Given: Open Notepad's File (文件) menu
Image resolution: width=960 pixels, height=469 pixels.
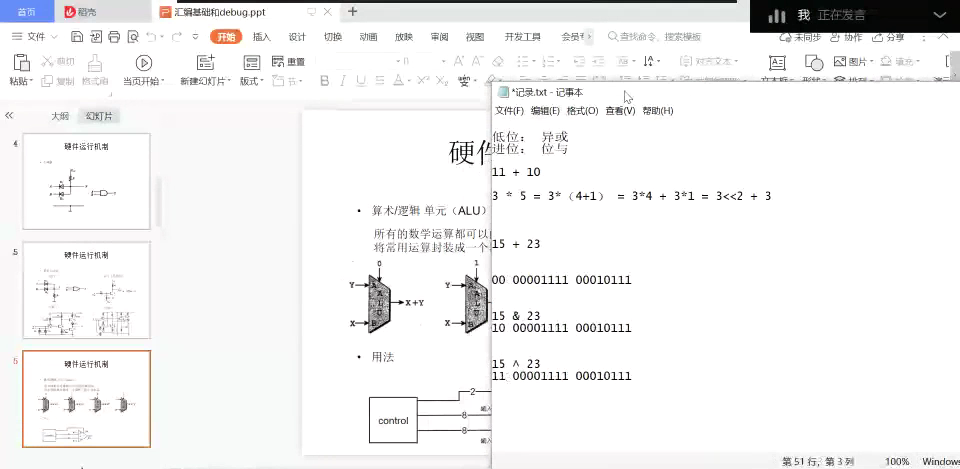Looking at the screenshot, I should pos(509,111).
